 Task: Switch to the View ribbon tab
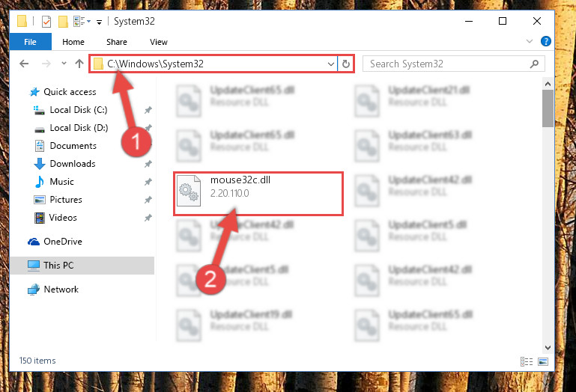(x=159, y=42)
